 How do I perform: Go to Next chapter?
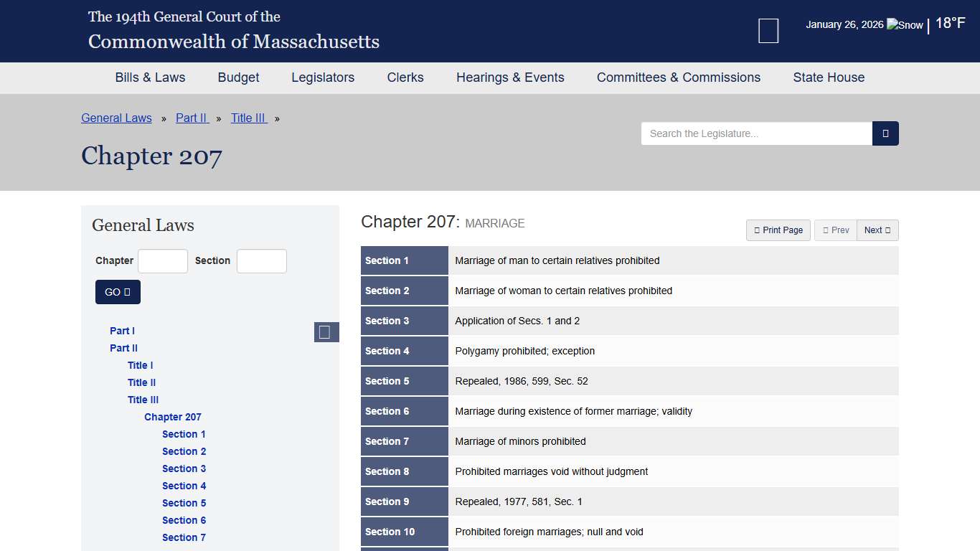coord(877,230)
